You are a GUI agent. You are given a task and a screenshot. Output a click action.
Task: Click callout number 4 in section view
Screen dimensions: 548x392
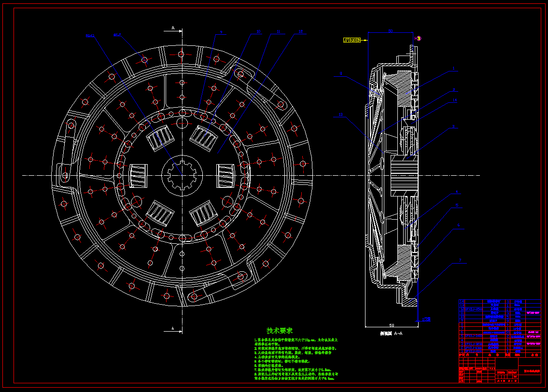click(x=456, y=192)
